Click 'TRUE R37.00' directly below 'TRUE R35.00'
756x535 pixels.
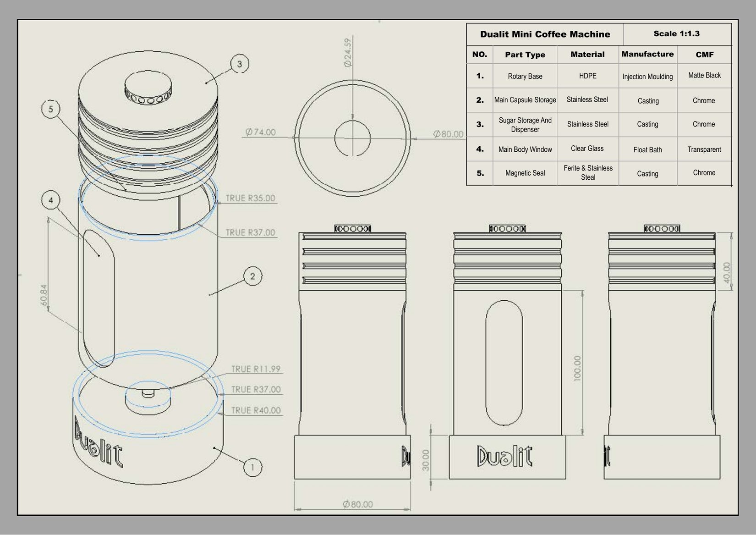coord(250,233)
